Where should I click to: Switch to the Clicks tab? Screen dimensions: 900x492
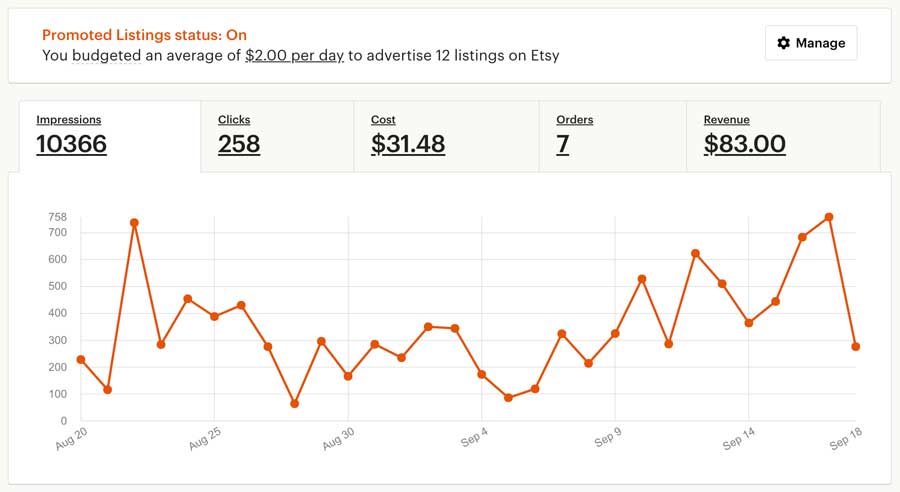tap(277, 137)
